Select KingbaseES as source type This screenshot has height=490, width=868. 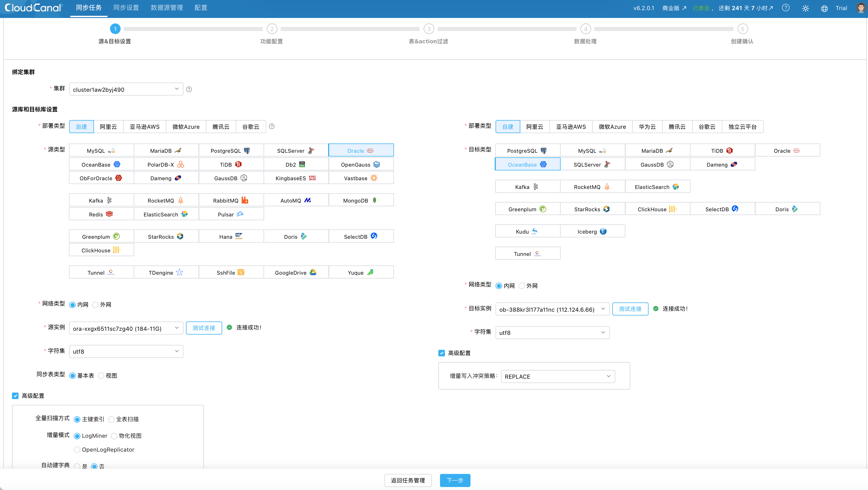(296, 178)
